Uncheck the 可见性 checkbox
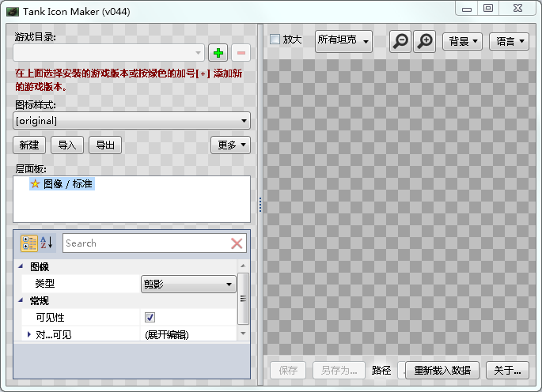The image size is (542, 392). (x=150, y=317)
